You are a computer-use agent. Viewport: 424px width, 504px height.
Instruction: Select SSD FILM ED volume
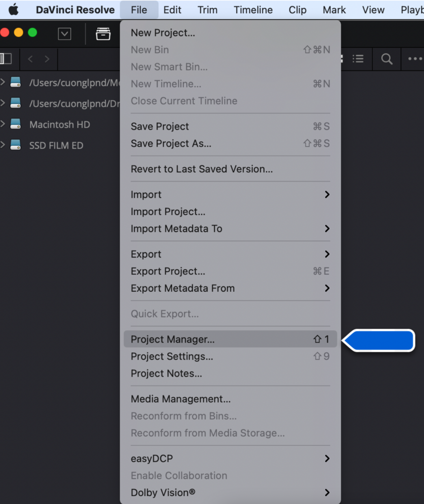(56, 146)
